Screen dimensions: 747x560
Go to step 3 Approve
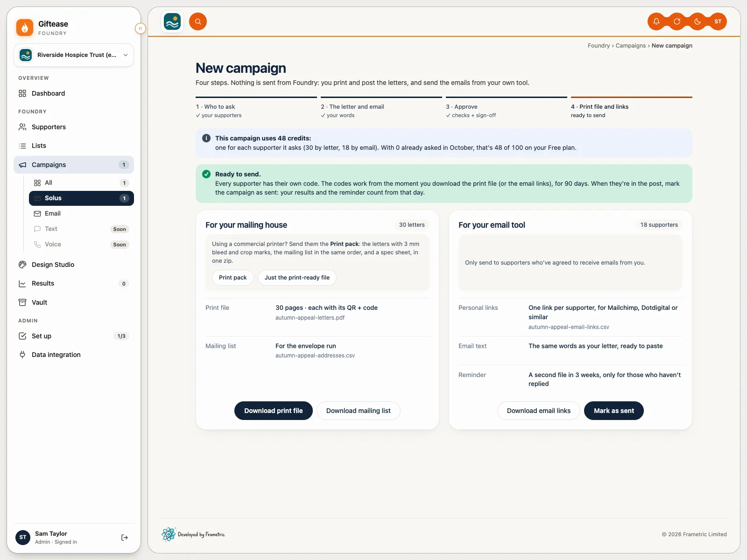click(506, 108)
